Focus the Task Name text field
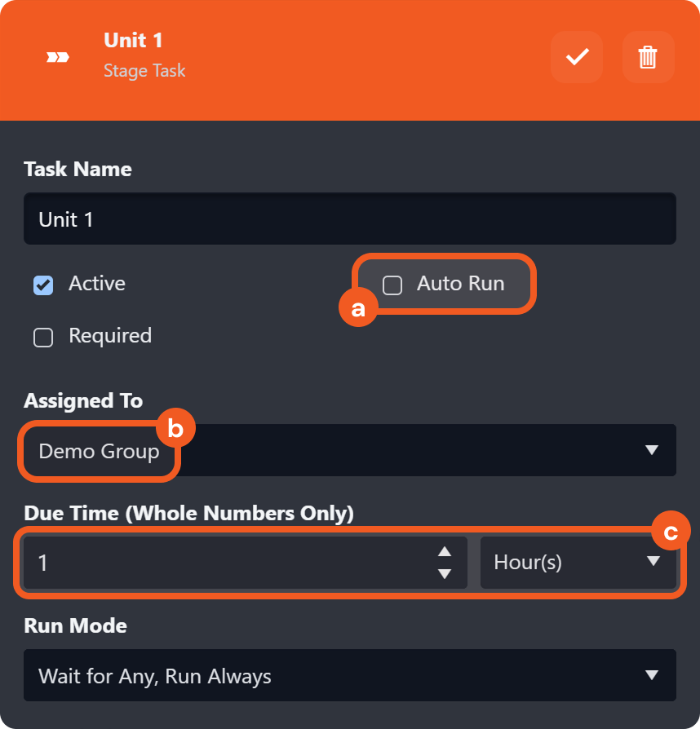This screenshot has height=729, width=700. pos(349,219)
